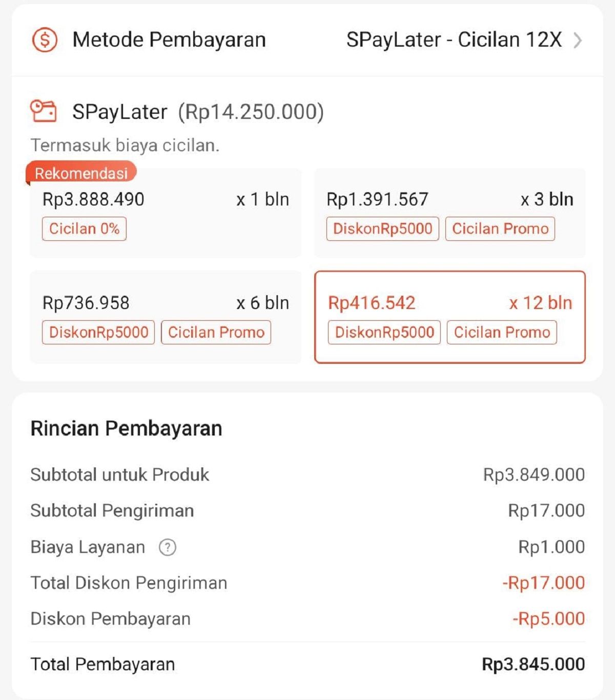Tap Cicilan Promo tag on 3 month plan
615x700 pixels.
[500, 229]
